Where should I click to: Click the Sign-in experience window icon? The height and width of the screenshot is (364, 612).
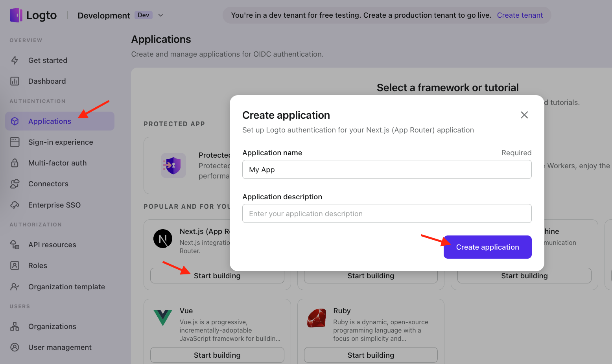15,142
